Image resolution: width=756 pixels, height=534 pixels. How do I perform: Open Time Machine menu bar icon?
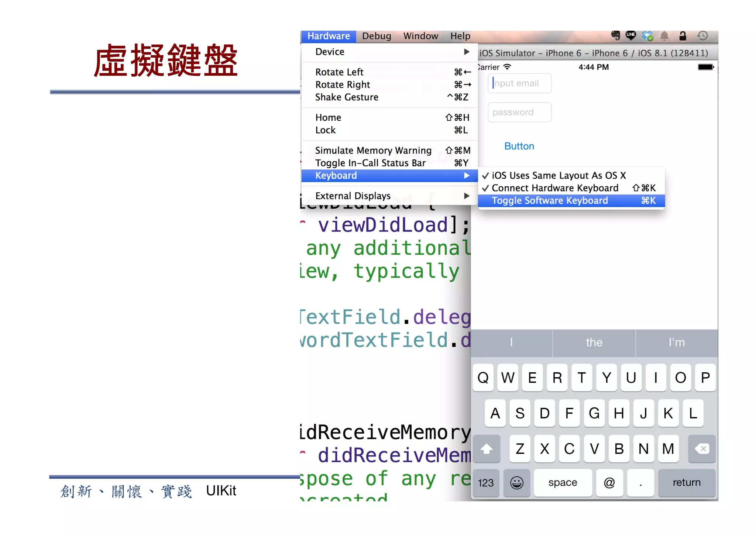point(702,36)
